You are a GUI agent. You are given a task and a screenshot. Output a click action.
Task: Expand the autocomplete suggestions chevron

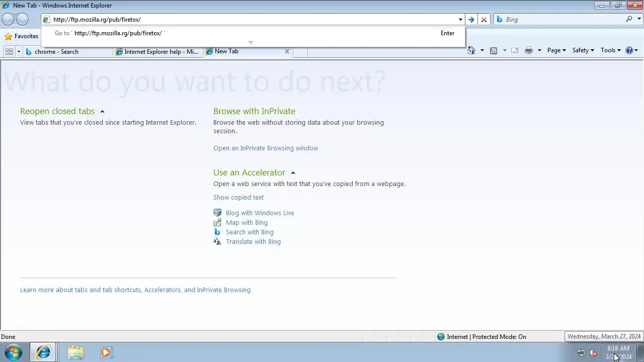(251, 42)
